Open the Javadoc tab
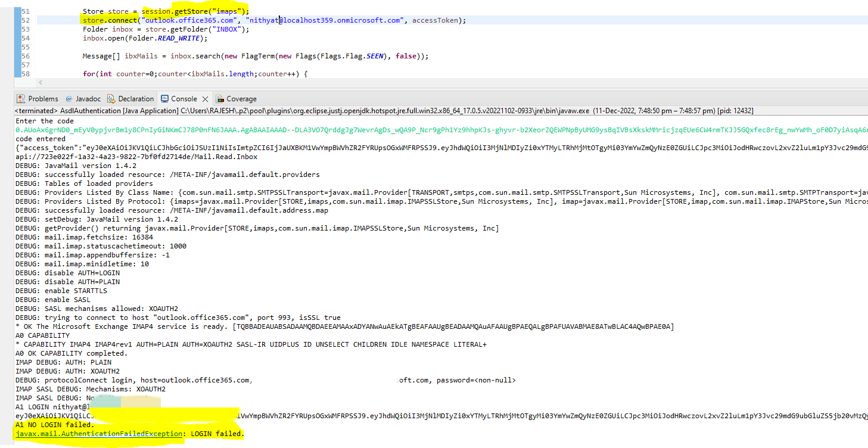 (x=87, y=99)
